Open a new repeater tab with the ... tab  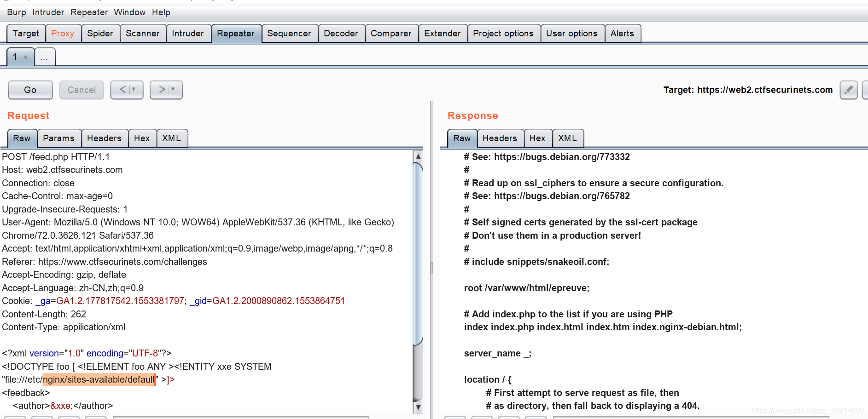click(44, 57)
